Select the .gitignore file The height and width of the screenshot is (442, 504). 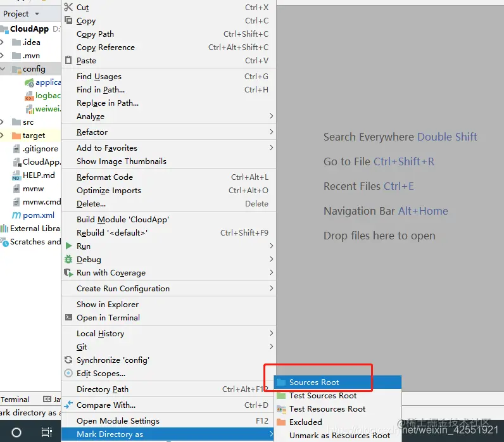[40, 149]
